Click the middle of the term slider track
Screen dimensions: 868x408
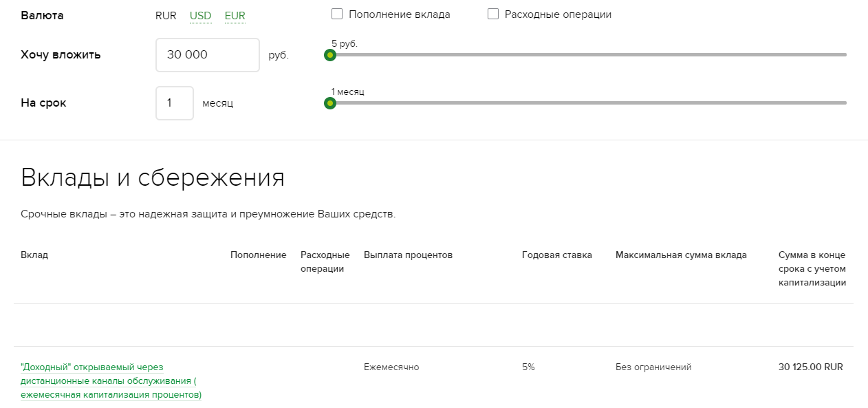pyautogui.click(x=588, y=103)
